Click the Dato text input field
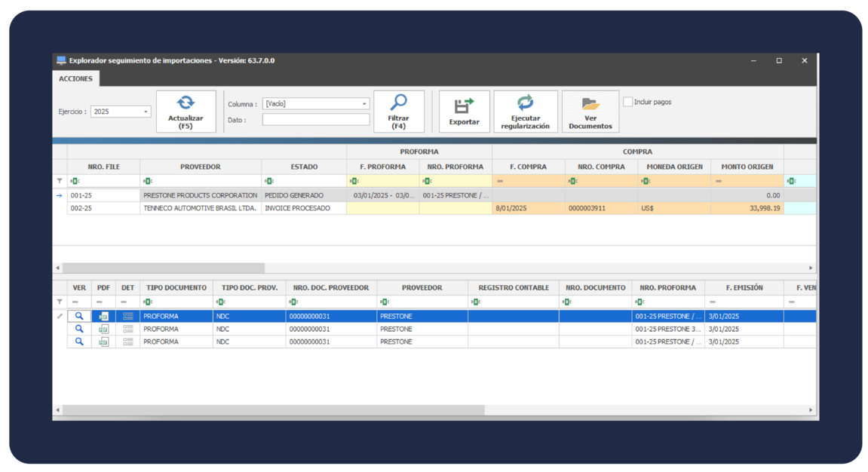868x472 pixels. [316, 120]
